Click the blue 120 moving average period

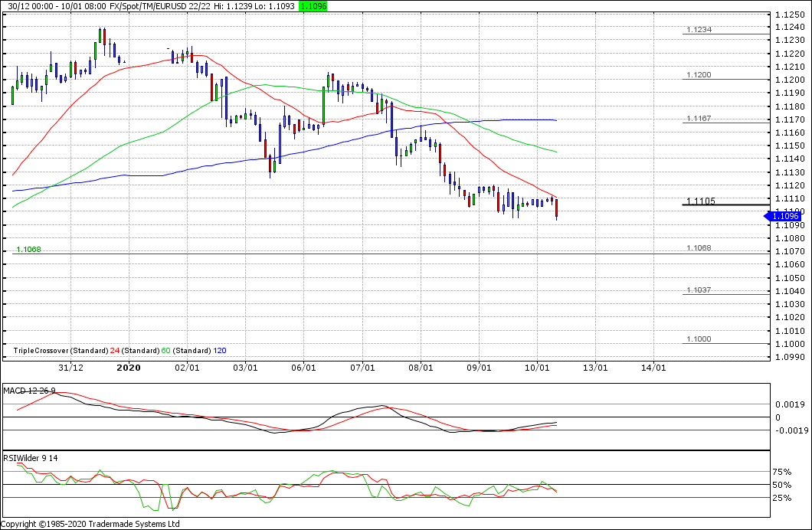220,351
